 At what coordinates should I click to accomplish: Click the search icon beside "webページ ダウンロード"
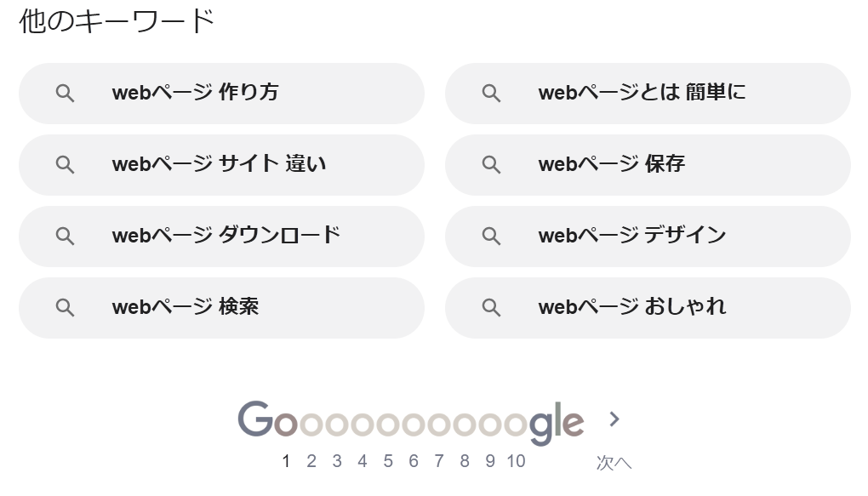pyautogui.click(x=66, y=237)
